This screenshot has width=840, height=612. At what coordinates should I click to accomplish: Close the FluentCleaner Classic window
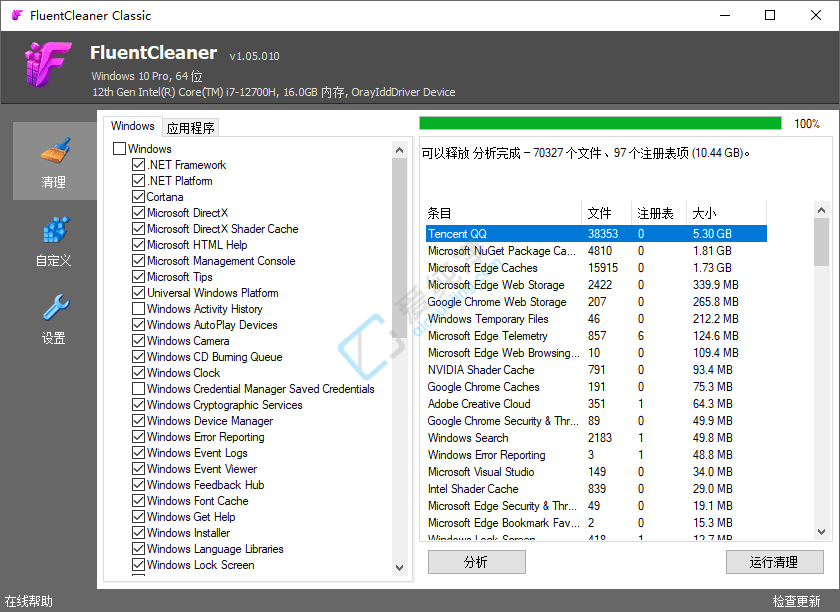[x=815, y=16]
